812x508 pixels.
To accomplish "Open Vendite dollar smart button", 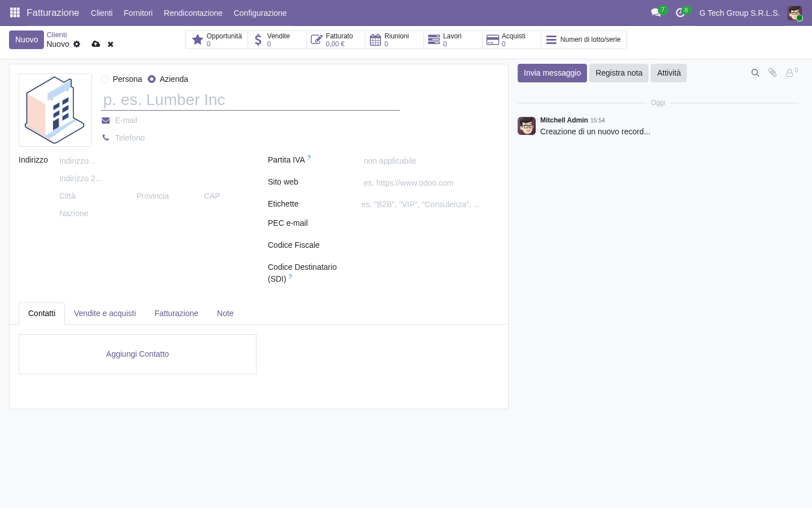I will (x=277, y=40).
